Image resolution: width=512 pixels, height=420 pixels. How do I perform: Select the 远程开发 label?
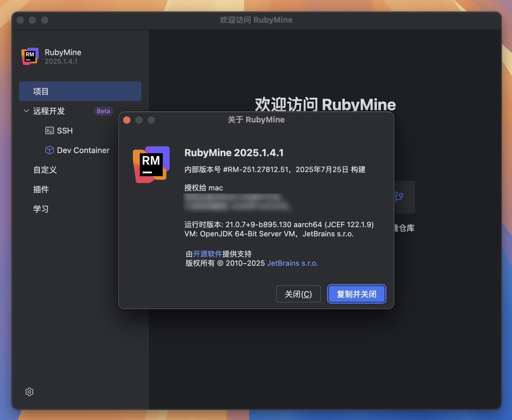click(x=49, y=111)
